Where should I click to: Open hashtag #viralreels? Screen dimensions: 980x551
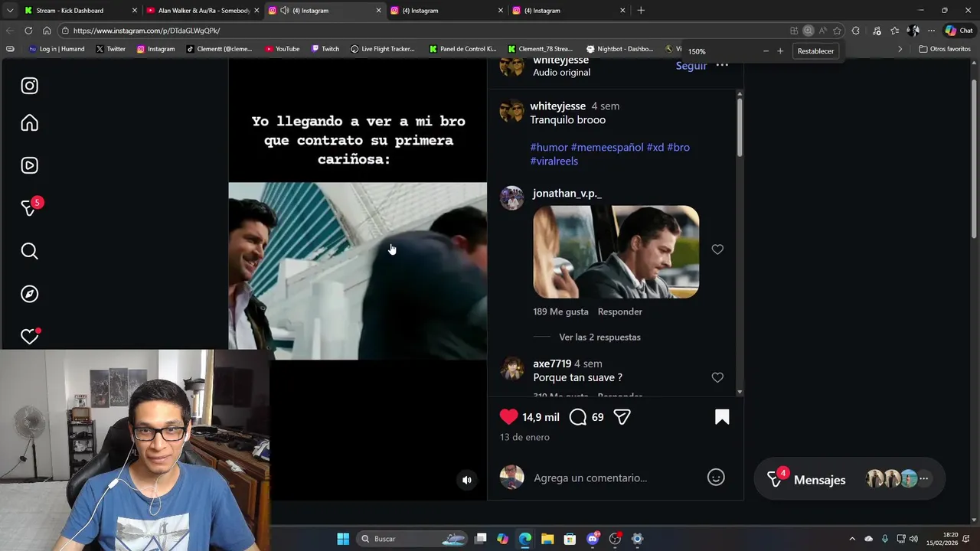pyautogui.click(x=554, y=161)
